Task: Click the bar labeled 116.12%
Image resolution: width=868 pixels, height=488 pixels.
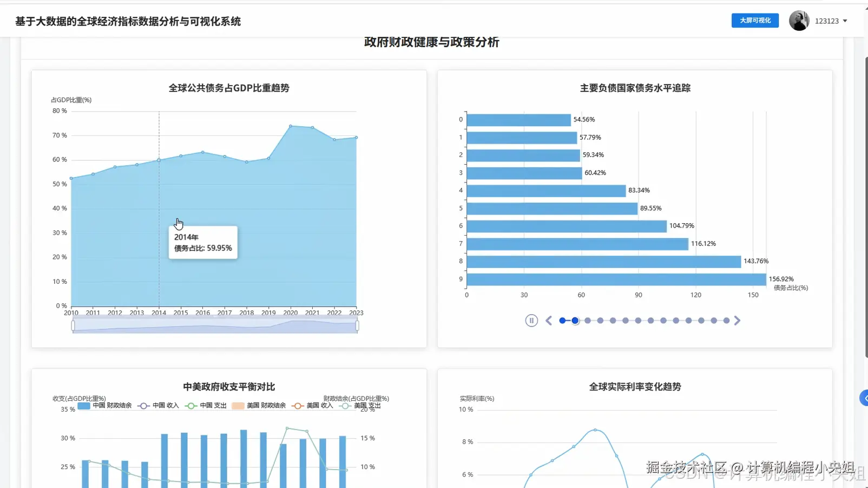Action: point(577,244)
